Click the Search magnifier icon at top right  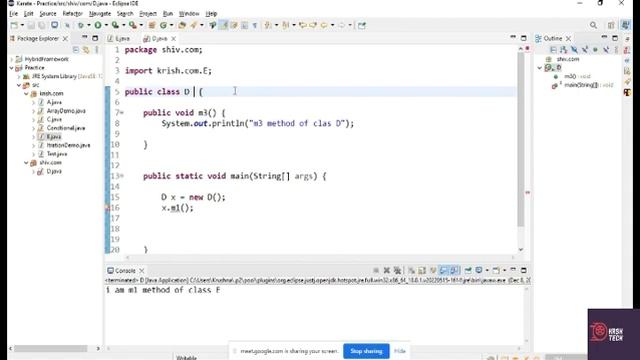[593, 25]
